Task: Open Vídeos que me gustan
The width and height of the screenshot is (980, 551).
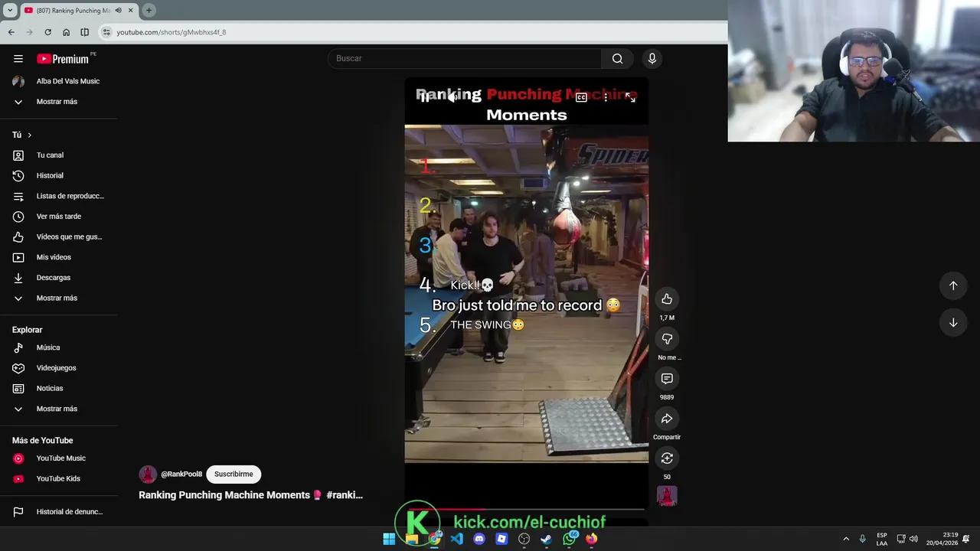Action: (x=59, y=237)
